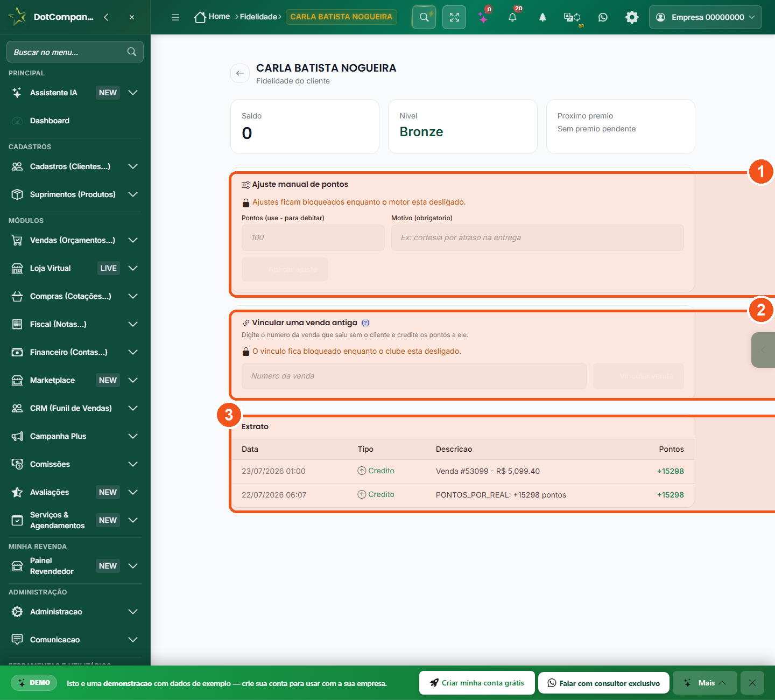Open the Avaliações menu

coord(75,492)
